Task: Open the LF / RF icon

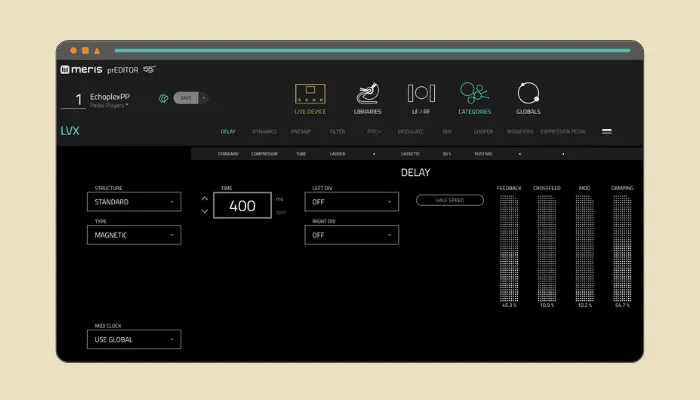Action: tap(421, 93)
